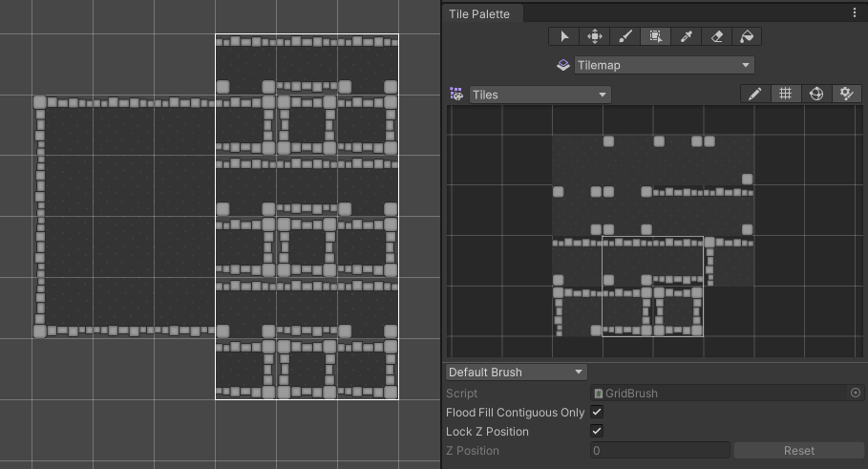The width and height of the screenshot is (868, 469).
Task: Select the eyedropper Picker tool
Action: pyautogui.click(x=687, y=36)
